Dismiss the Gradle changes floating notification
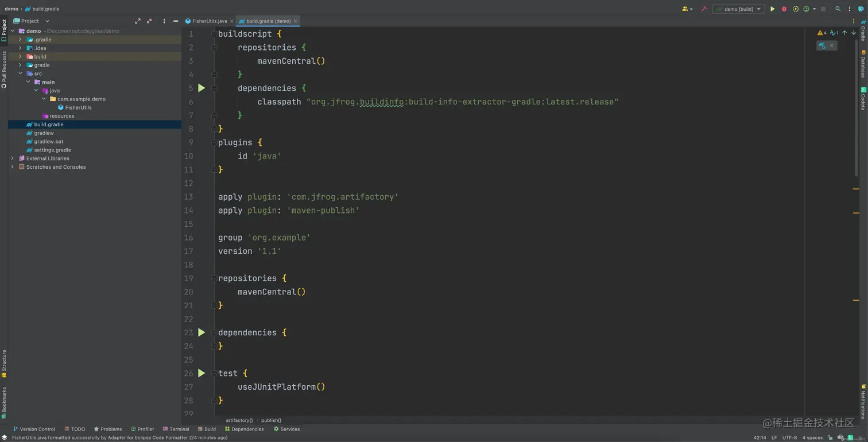 point(831,45)
